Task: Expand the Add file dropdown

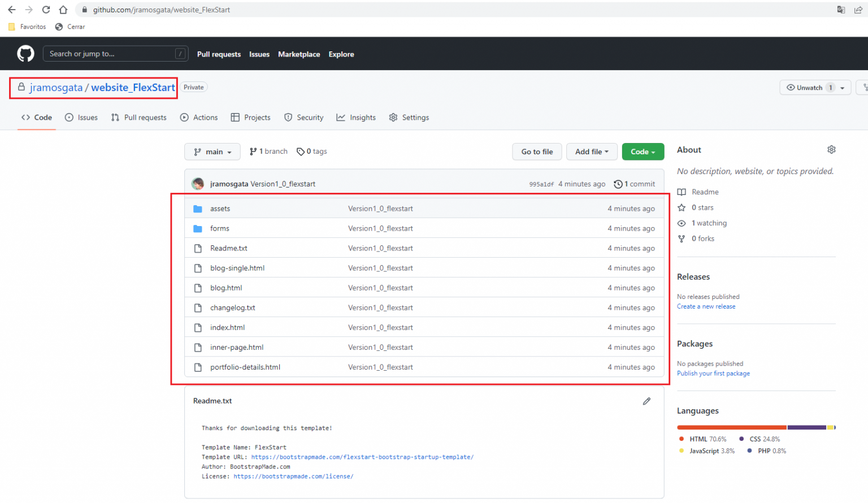Action: pos(592,151)
